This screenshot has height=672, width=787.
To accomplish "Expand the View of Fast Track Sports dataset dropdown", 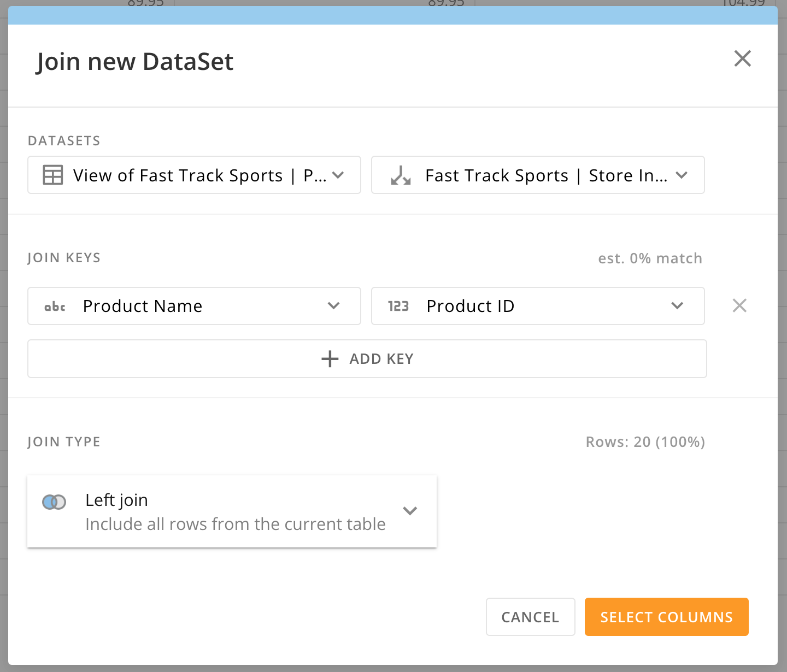I will pyautogui.click(x=338, y=175).
